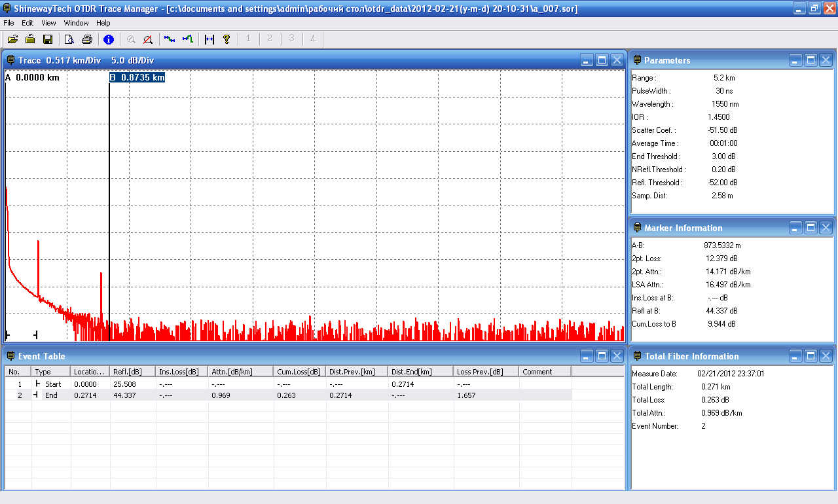The width and height of the screenshot is (838, 504).
Task: Select marker A label at 0.0000 km
Action: coord(32,77)
